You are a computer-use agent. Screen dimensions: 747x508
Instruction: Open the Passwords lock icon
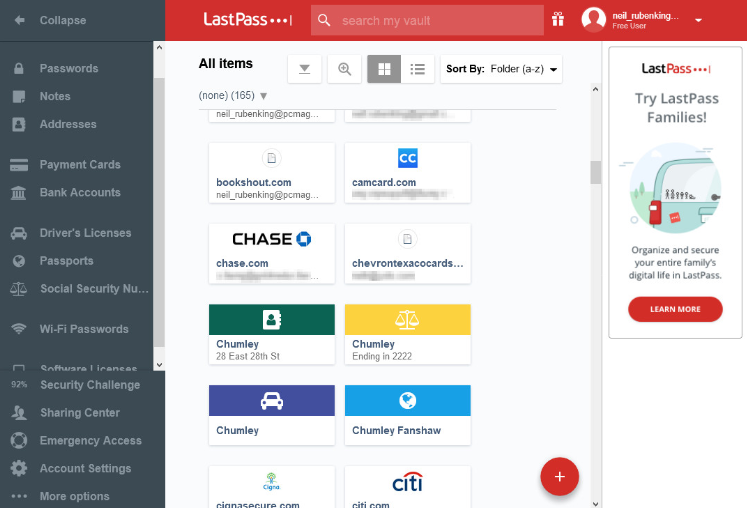tap(19, 68)
